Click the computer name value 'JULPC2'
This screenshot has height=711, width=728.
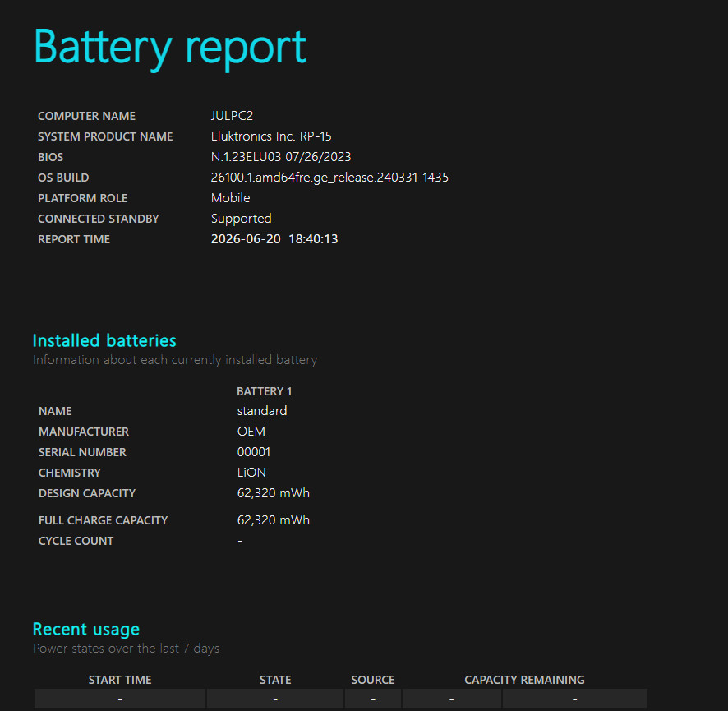232,116
